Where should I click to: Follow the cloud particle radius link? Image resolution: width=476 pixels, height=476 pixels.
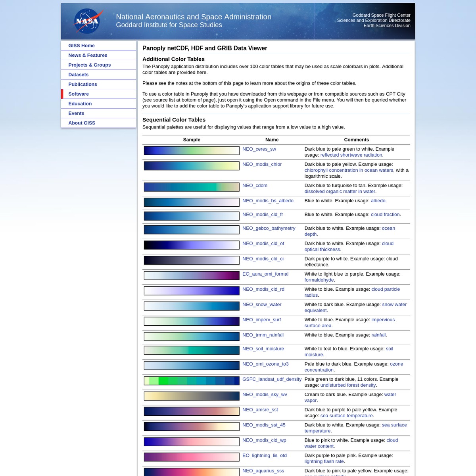coord(352,292)
